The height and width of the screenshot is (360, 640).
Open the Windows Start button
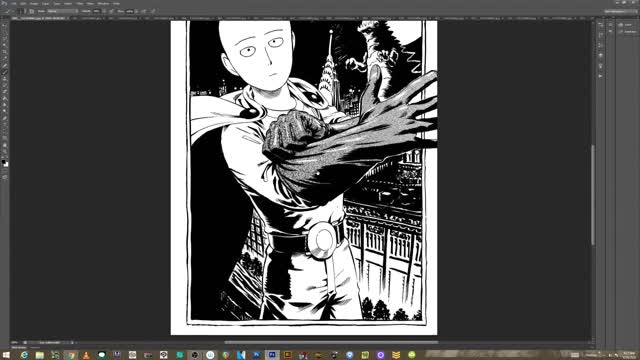(x=6, y=355)
